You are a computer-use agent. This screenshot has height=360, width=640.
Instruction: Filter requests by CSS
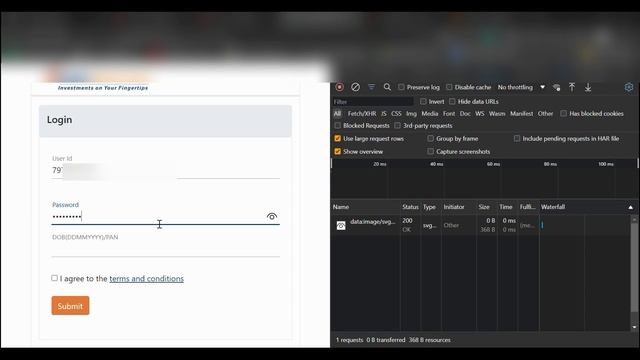tap(396, 113)
